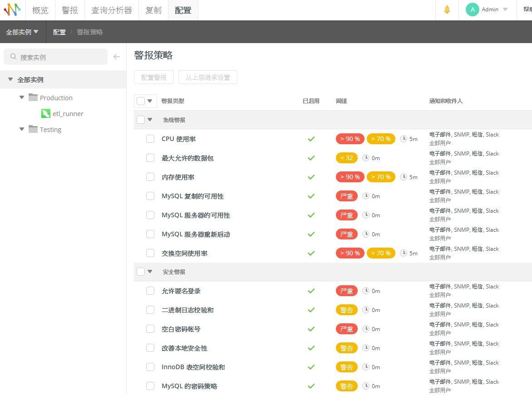Screen dimensions: 532x395
Task: Click the clock icon in MySQL 复制的可用性 row
Action: point(366,195)
